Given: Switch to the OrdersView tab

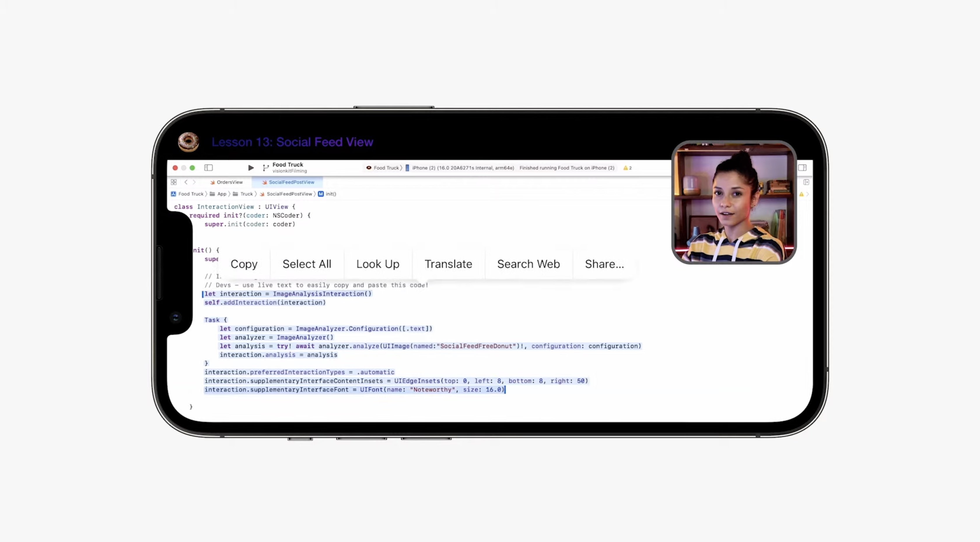Looking at the screenshot, I should [230, 182].
